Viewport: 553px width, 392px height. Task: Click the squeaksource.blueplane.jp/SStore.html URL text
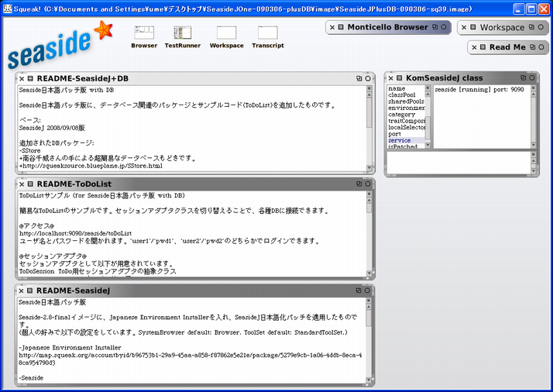(92, 166)
